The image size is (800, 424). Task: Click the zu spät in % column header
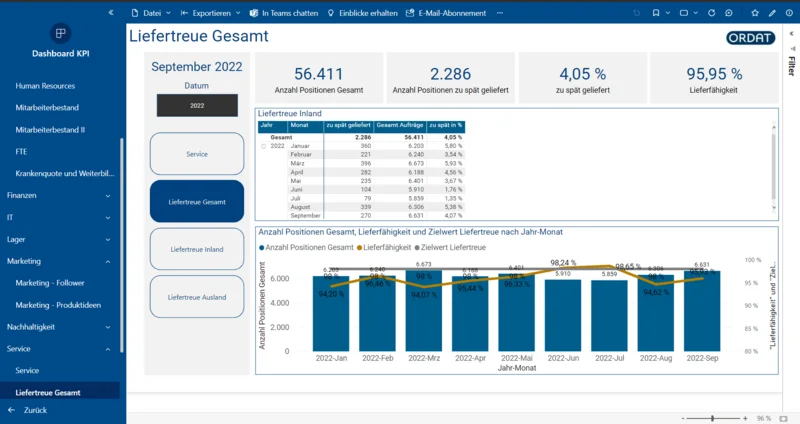pos(446,125)
